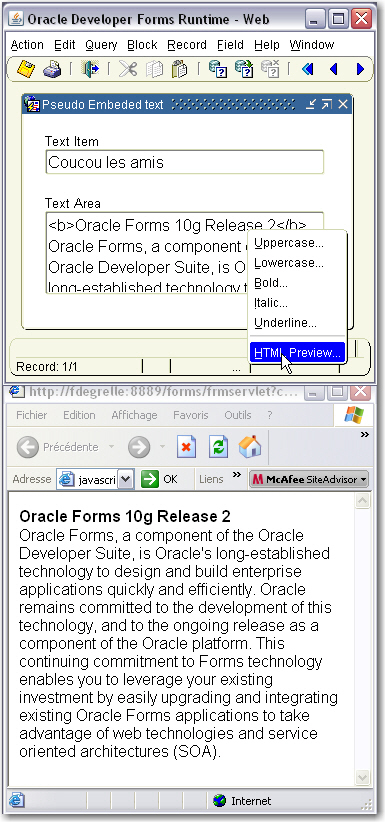The width and height of the screenshot is (385, 822).
Task: Minimize Pseudo Embeded text inner window
Action: [x=311, y=105]
